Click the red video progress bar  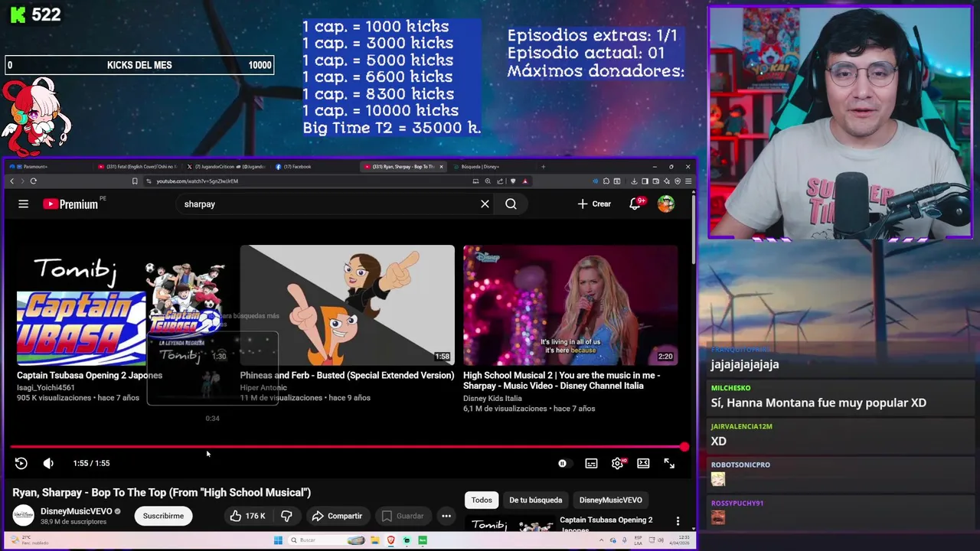click(347, 447)
